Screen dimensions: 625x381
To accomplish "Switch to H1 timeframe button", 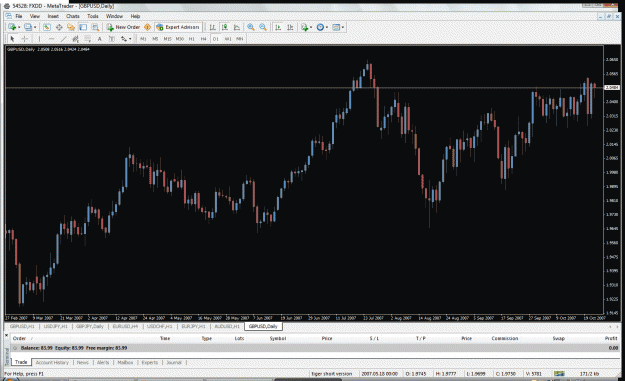I will 192,39.
